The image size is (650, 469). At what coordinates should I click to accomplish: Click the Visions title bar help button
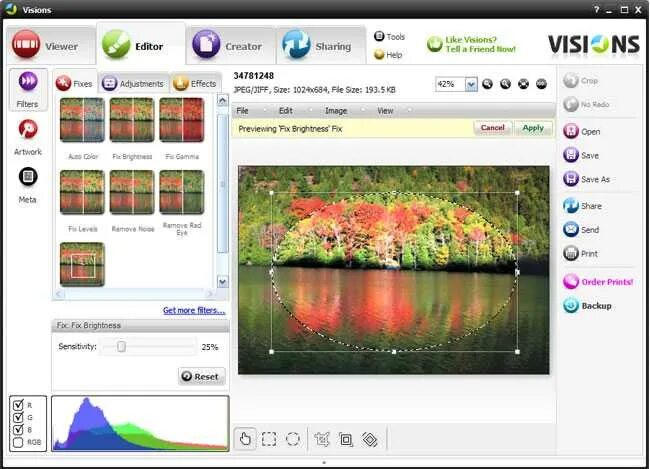click(597, 10)
